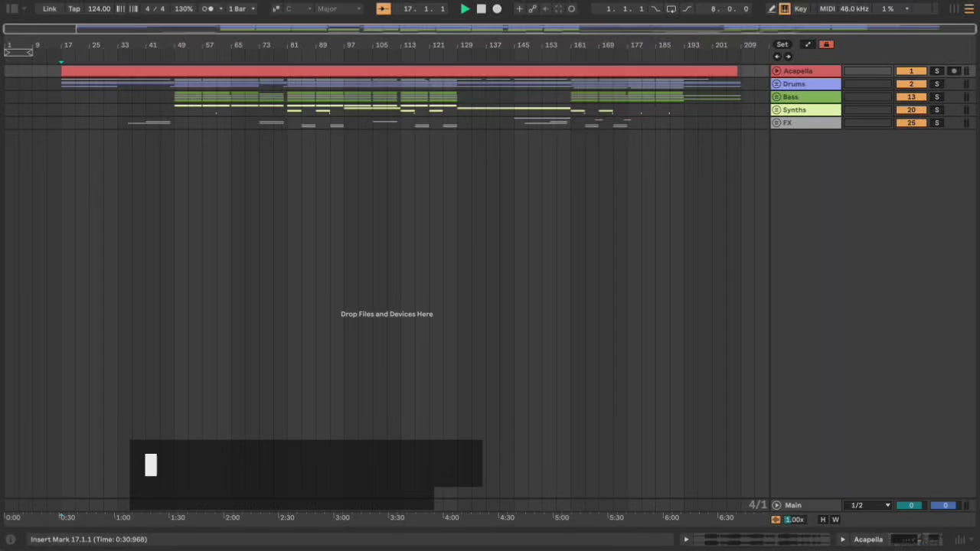Start arrangement recording with Record button
The width and height of the screenshot is (980, 551).
pyautogui.click(x=497, y=9)
